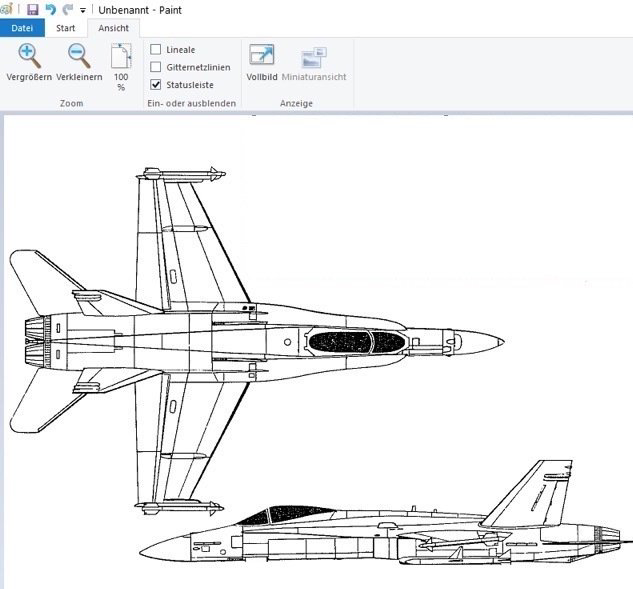Click the Vergrößern text label

(x=29, y=77)
